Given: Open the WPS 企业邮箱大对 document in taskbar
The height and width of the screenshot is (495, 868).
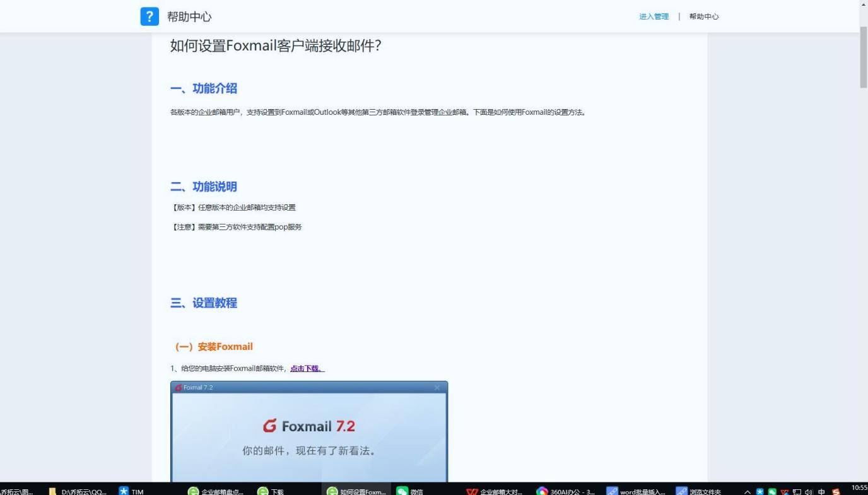Looking at the screenshot, I should (x=495, y=491).
